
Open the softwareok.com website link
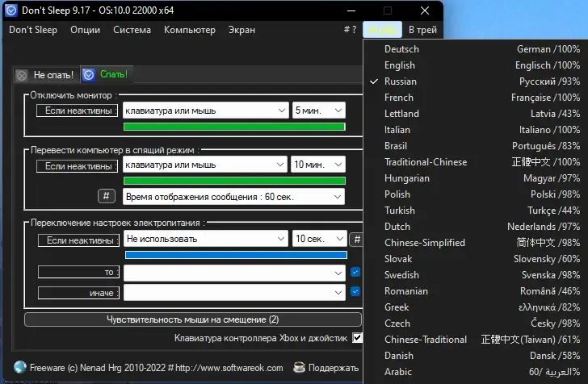(229, 368)
